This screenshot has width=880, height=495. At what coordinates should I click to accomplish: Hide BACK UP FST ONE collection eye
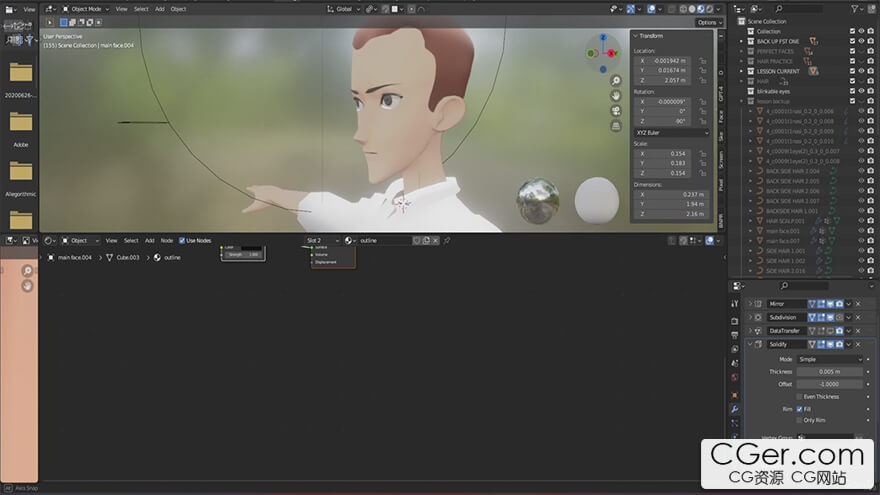(x=861, y=41)
